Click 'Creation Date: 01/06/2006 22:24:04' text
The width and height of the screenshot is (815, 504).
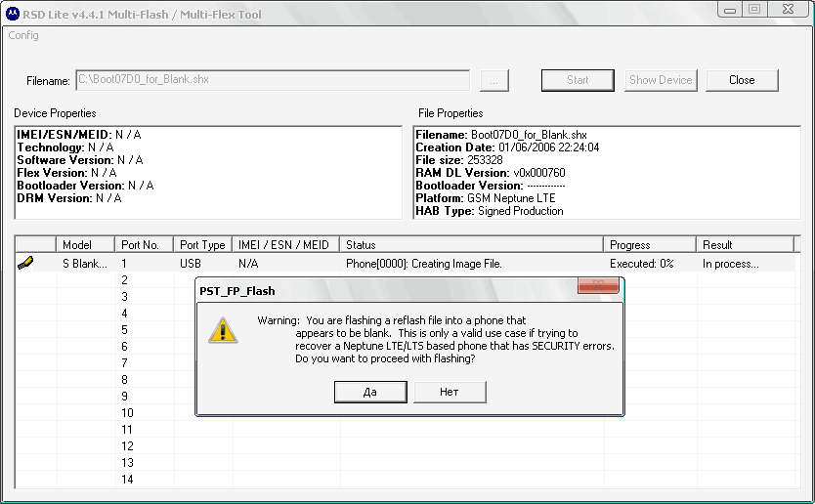507,147
